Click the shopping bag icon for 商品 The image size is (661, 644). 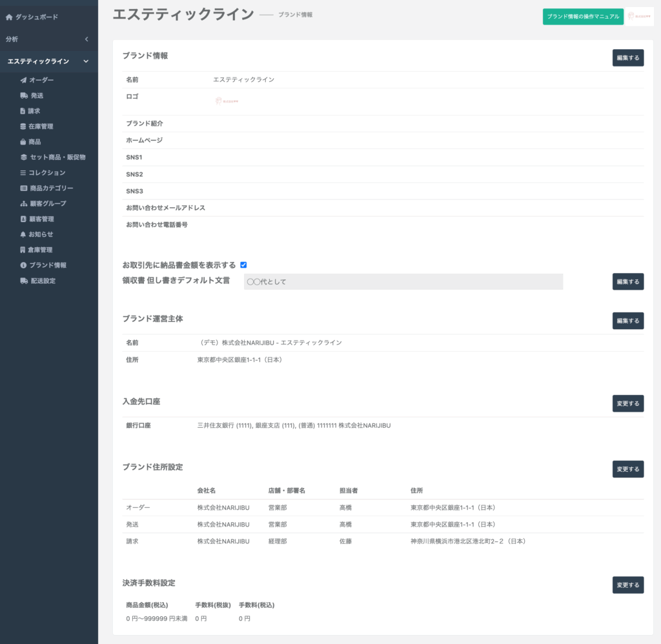pyautogui.click(x=23, y=142)
